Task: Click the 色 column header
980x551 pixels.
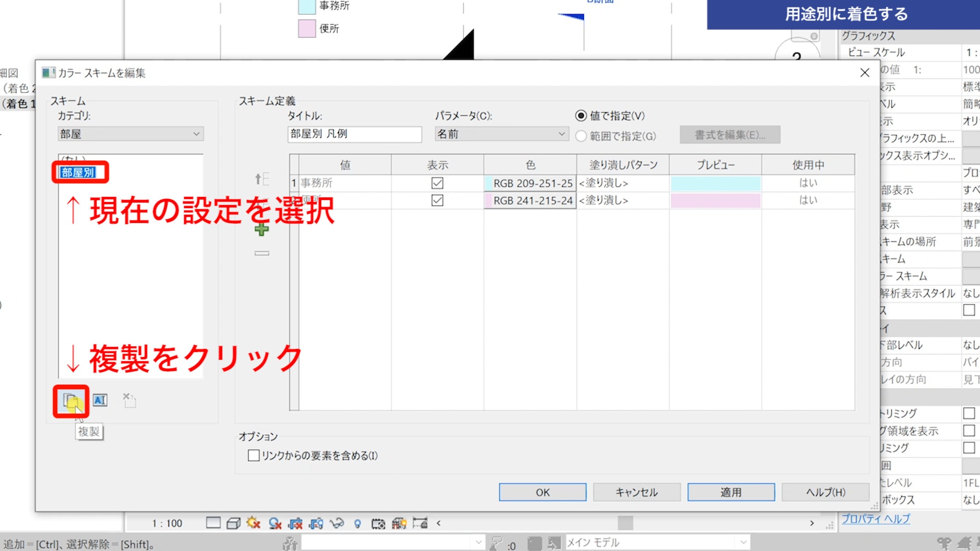Action: pyautogui.click(x=530, y=165)
